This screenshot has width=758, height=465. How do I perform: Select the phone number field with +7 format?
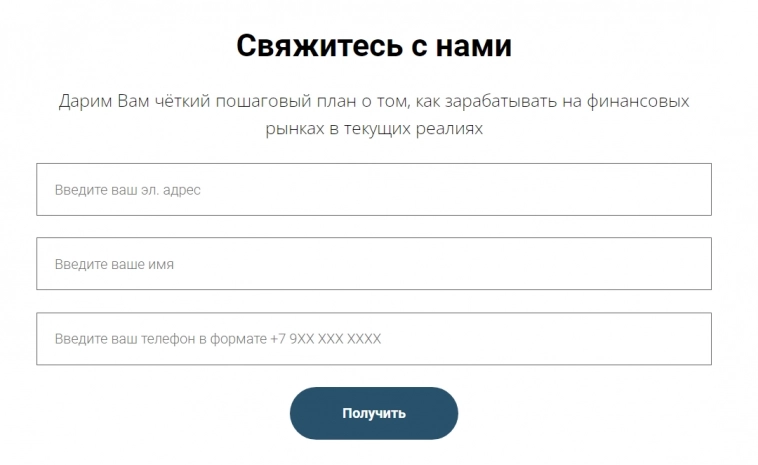coord(373,339)
